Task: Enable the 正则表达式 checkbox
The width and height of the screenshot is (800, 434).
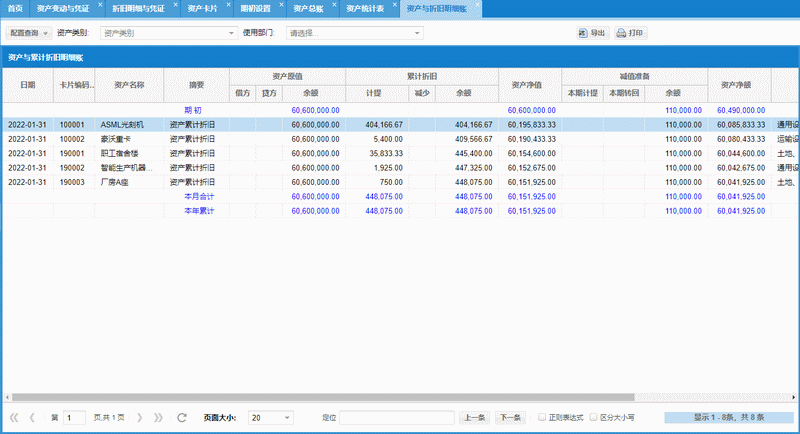Action: pyautogui.click(x=542, y=417)
